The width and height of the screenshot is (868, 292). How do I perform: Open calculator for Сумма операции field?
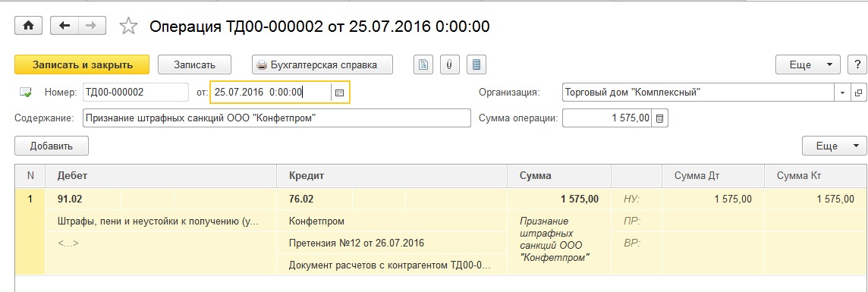(x=660, y=118)
